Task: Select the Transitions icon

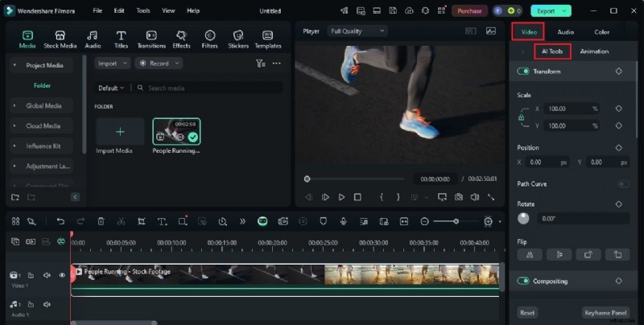Action: [x=151, y=39]
